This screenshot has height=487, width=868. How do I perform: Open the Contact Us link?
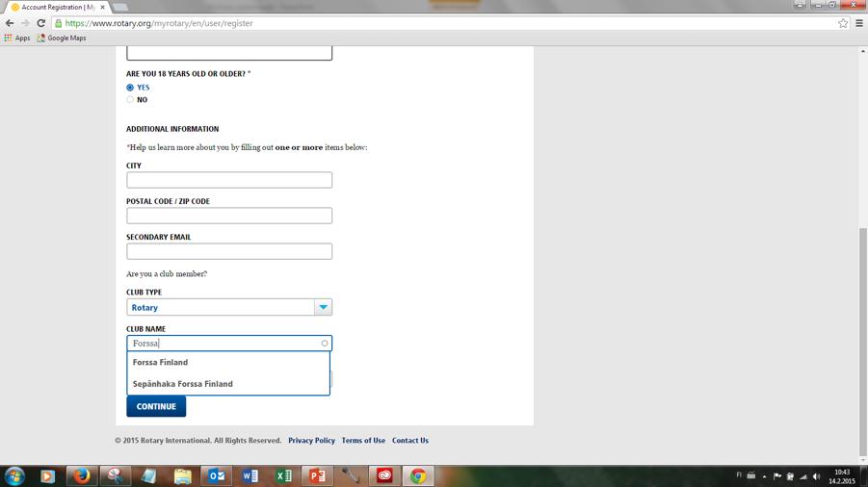410,441
